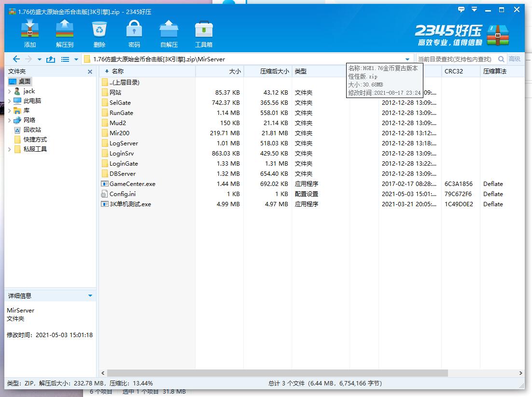Go back using the left arrow
The width and height of the screenshot is (532, 397).
click(16, 59)
